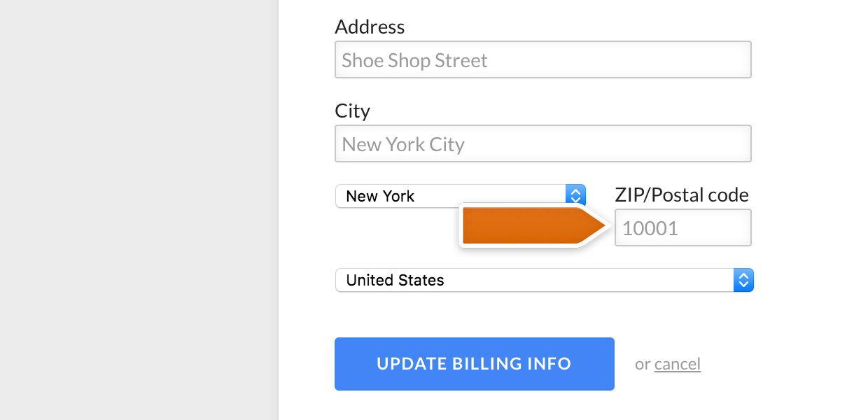Click the ZIP/Postal code label
Viewport: 868px width, 420px height.
tap(681, 195)
